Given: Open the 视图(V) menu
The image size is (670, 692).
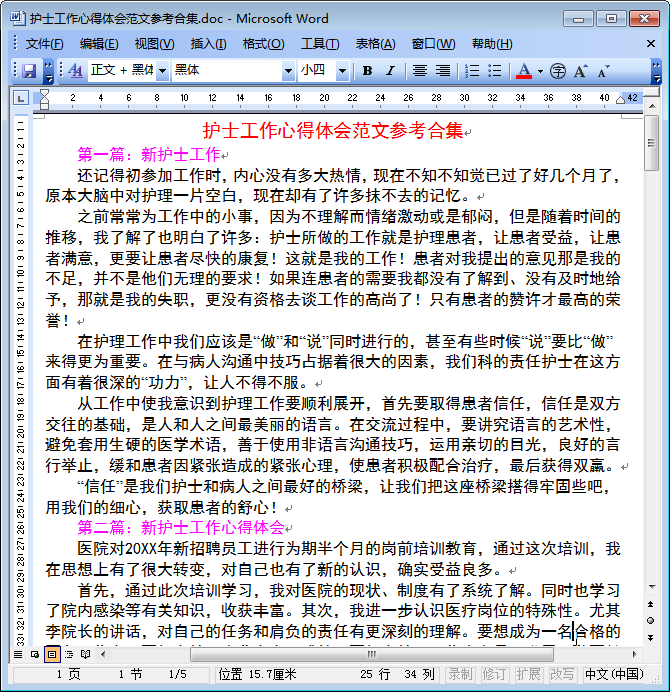Looking at the screenshot, I should [154, 44].
